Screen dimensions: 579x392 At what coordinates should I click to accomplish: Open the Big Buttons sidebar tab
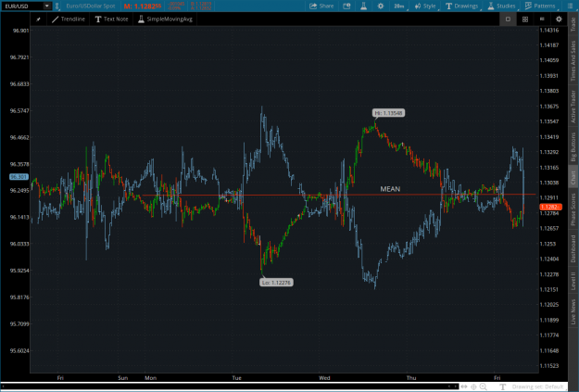pos(573,147)
